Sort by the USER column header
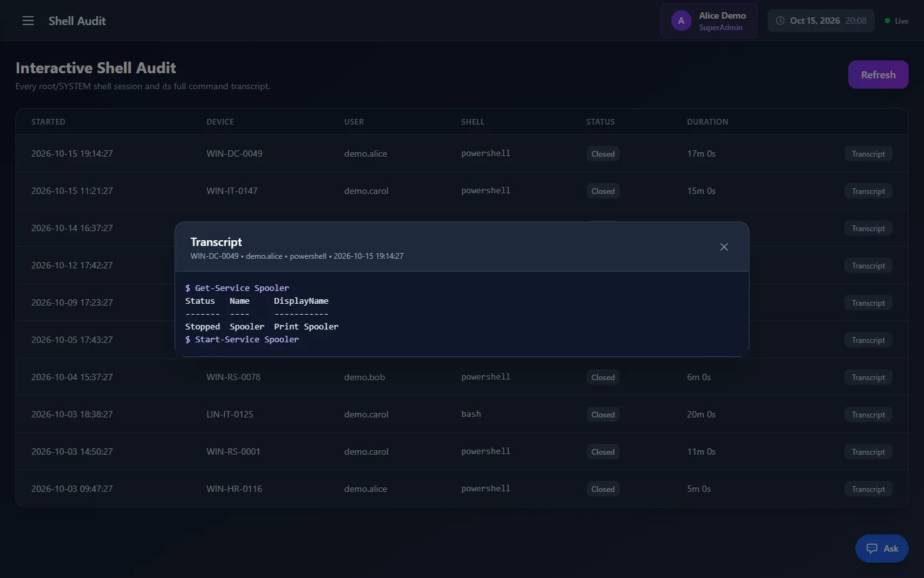This screenshot has height=578, width=924. pyautogui.click(x=354, y=122)
